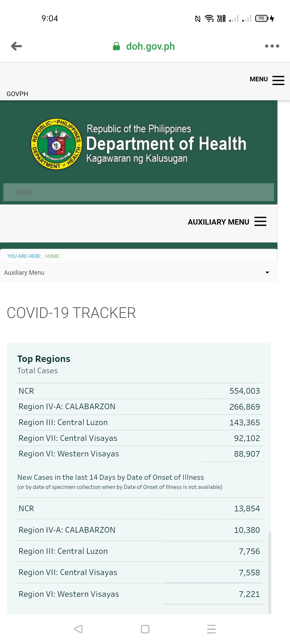Follow the HOME breadcrumb link
Image resolution: width=290 pixels, height=644 pixels.
(x=52, y=256)
